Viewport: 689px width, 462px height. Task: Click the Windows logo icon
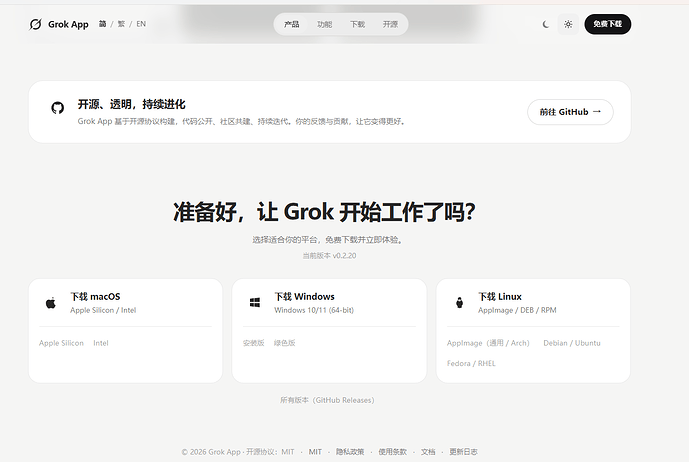coord(255,302)
